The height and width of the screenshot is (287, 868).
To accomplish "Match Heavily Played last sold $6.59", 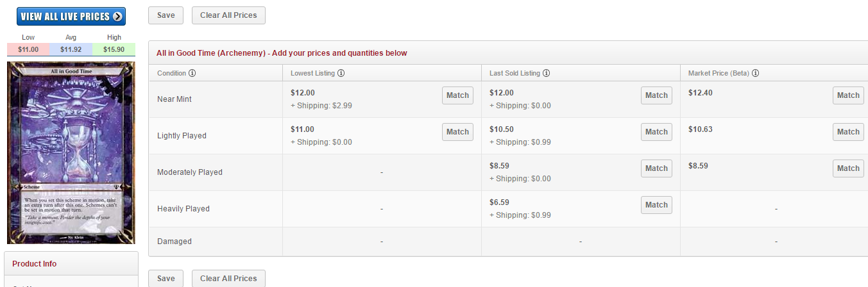I will pos(656,205).
